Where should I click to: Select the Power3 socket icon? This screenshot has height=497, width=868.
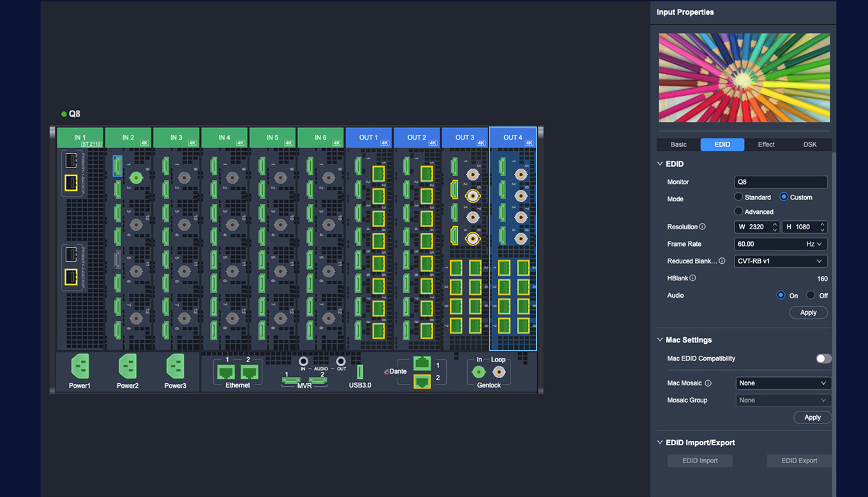pos(175,367)
